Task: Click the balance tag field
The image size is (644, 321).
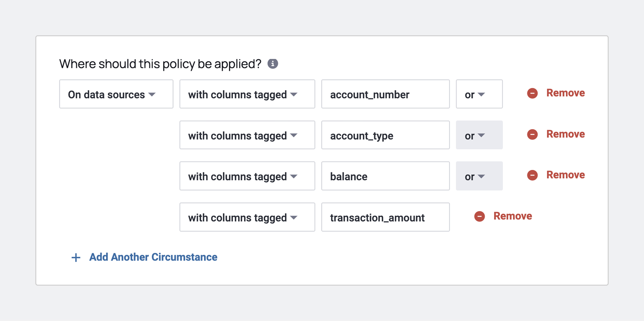Action: pos(386,176)
